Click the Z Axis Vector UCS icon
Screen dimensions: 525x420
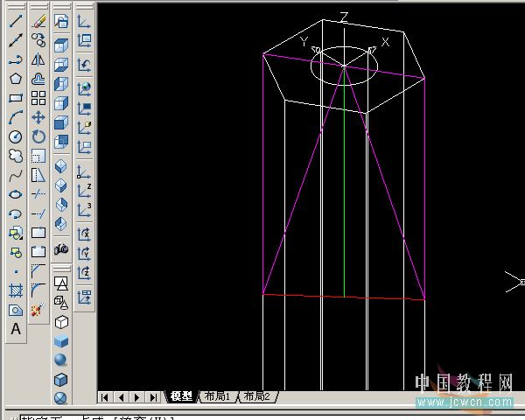pos(84,191)
